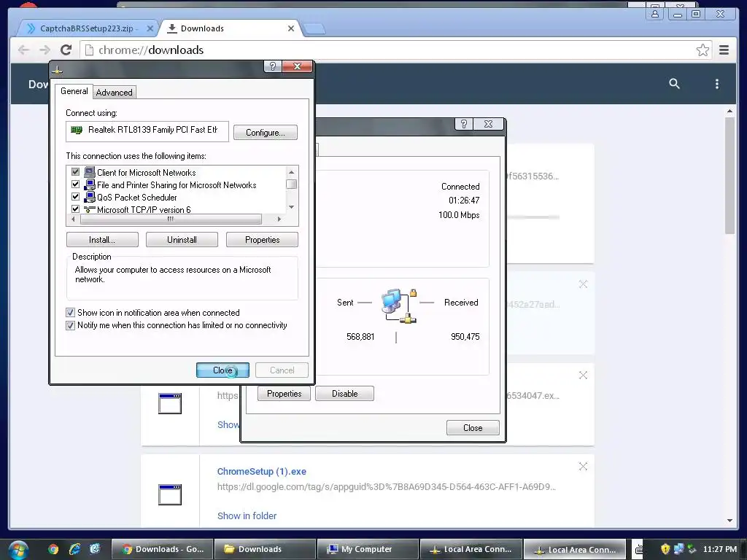The image size is (747, 560).
Task: Click Configure button
Action: pyautogui.click(x=266, y=133)
